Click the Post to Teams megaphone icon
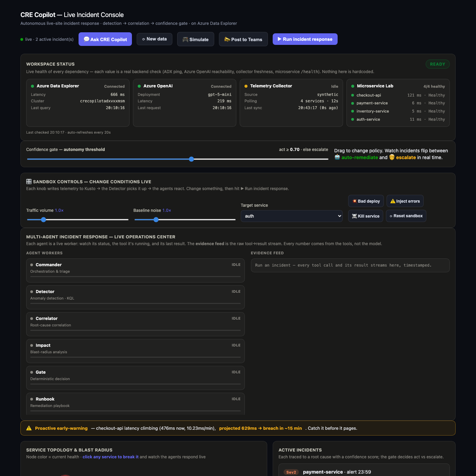 (227, 39)
